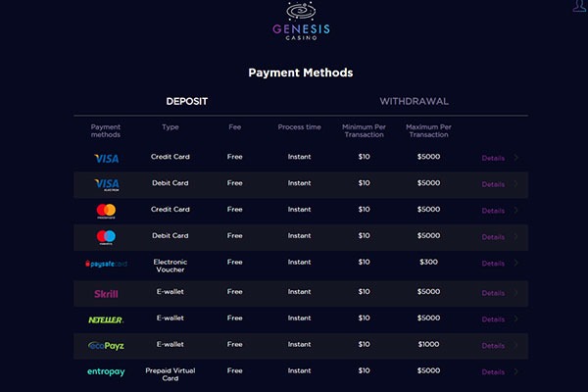View Details for the Mastercard credit card
Viewport: 588px width, 392px height.
point(493,211)
